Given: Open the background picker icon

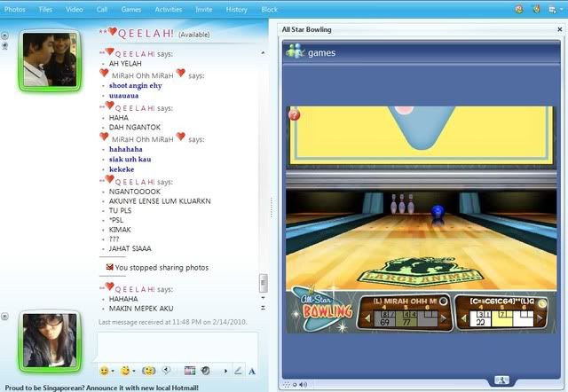Looking at the screenshot, I should click(190, 371).
